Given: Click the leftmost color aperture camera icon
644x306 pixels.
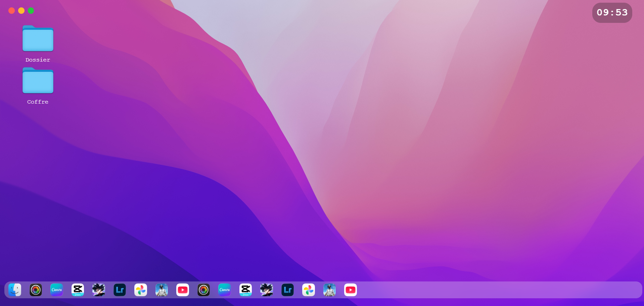Looking at the screenshot, I should coord(36,290).
